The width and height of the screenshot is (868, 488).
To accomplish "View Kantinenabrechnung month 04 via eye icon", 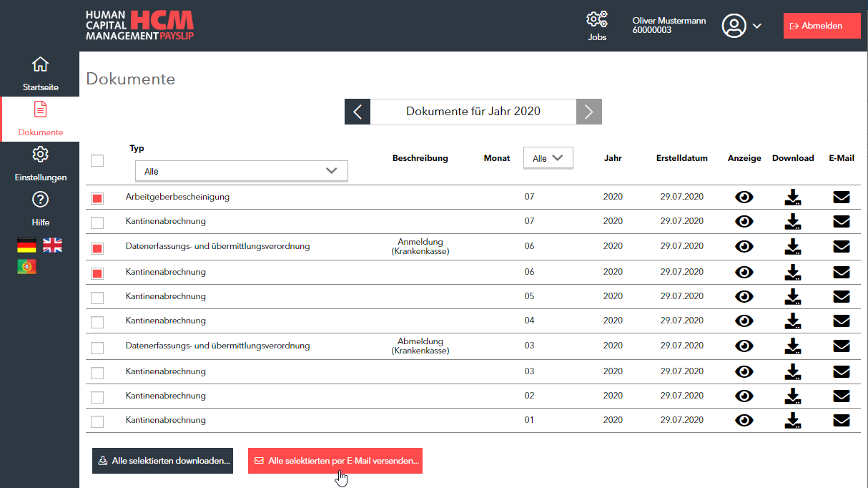I will tap(744, 321).
